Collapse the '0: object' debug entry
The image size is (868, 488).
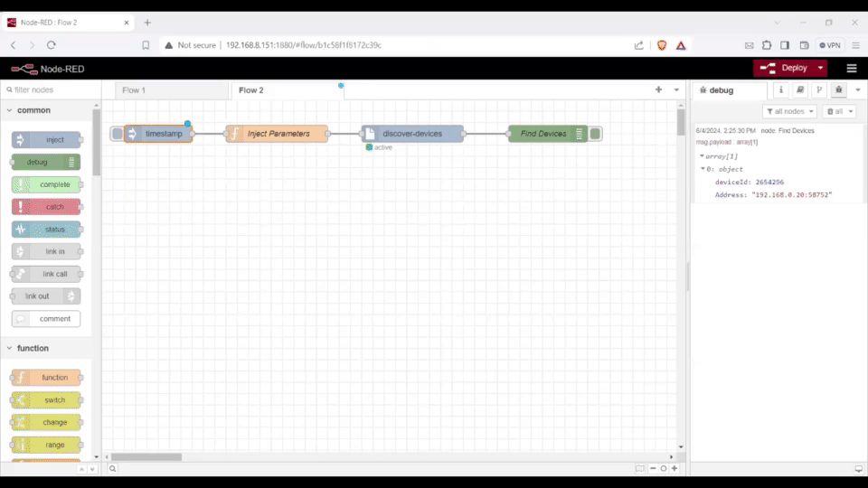tap(703, 169)
